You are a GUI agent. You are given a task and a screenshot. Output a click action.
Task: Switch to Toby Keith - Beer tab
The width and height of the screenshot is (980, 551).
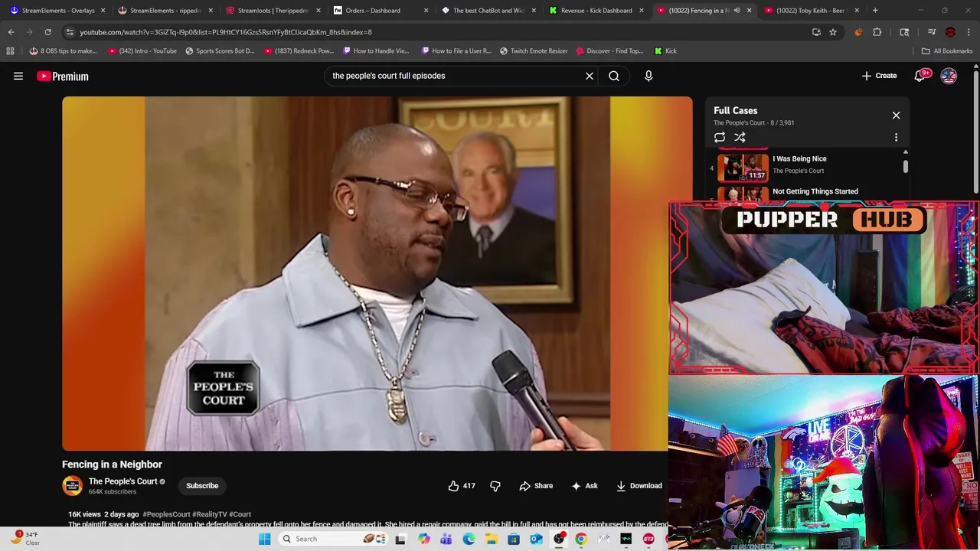[810, 11]
